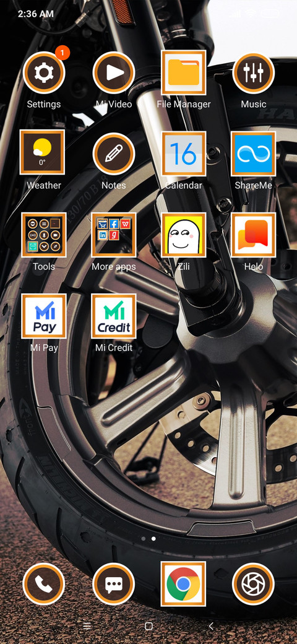Launch Mi Video app
Image resolution: width=297 pixels, height=644 pixels.
click(x=114, y=73)
